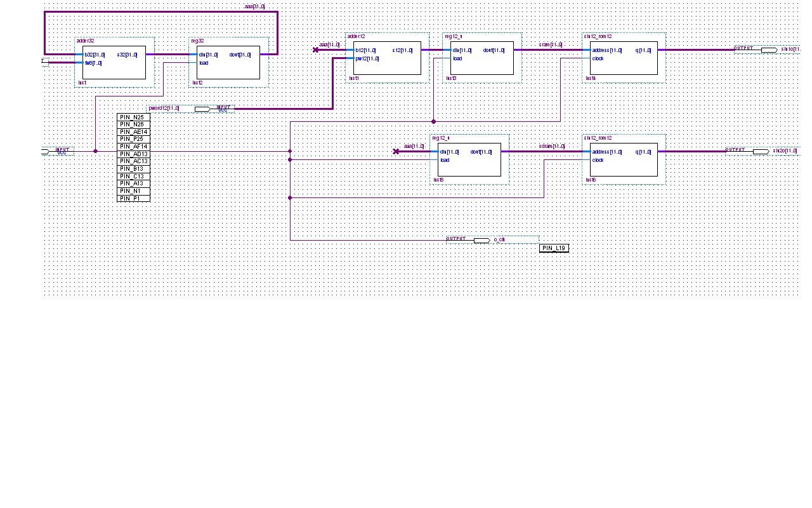The image size is (812, 508).
Task: Click the b12[11..0] port on adder12
Action: 366,50
